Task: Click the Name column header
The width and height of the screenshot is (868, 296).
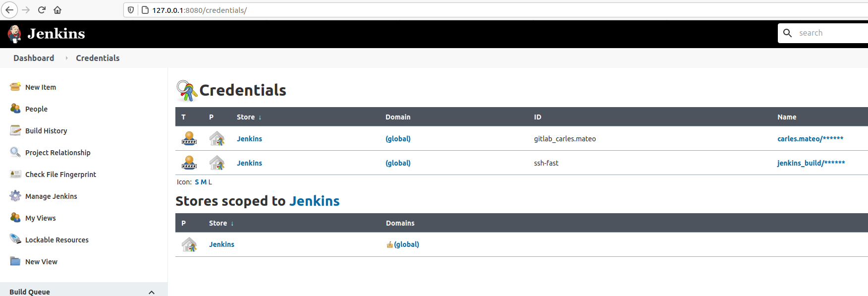Action: point(787,117)
